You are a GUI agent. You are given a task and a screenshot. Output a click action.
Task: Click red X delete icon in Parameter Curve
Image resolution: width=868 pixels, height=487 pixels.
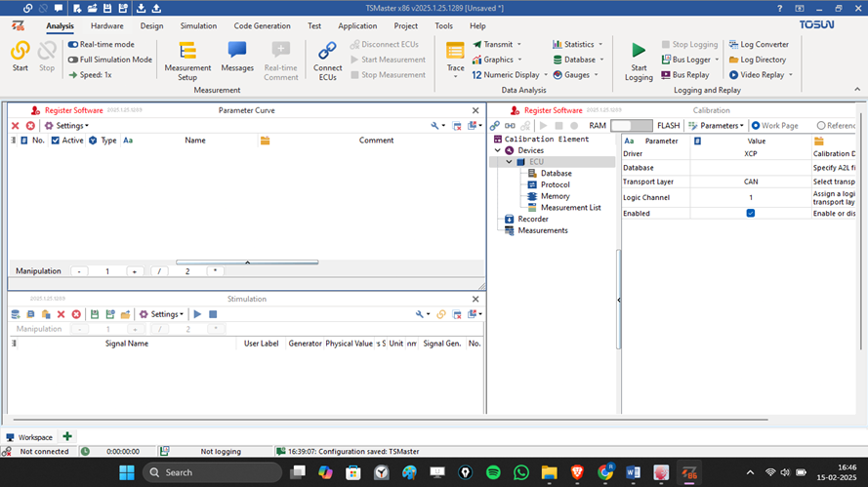pos(16,126)
